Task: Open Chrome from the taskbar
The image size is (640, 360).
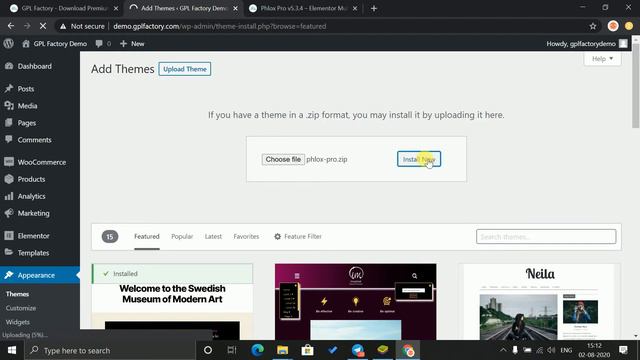Action: [x=408, y=350]
